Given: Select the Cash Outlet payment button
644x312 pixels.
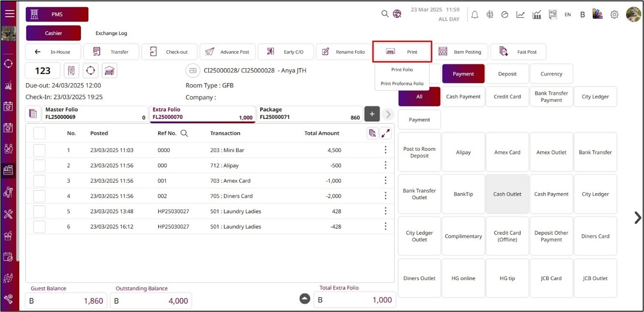Looking at the screenshot, I should (507, 194).
